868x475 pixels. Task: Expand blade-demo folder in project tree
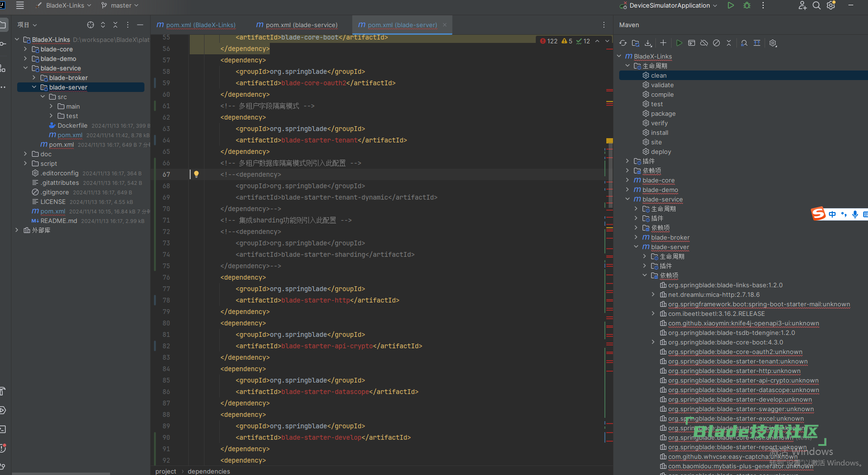point(26,59)
